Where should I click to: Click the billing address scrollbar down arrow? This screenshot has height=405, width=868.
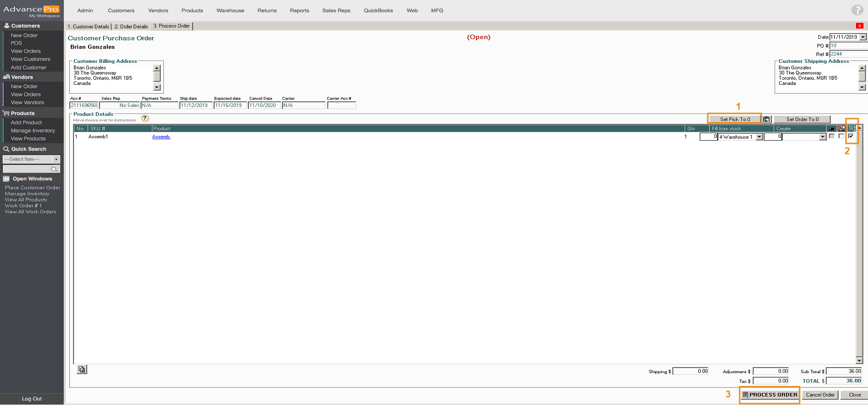[157, 87]
